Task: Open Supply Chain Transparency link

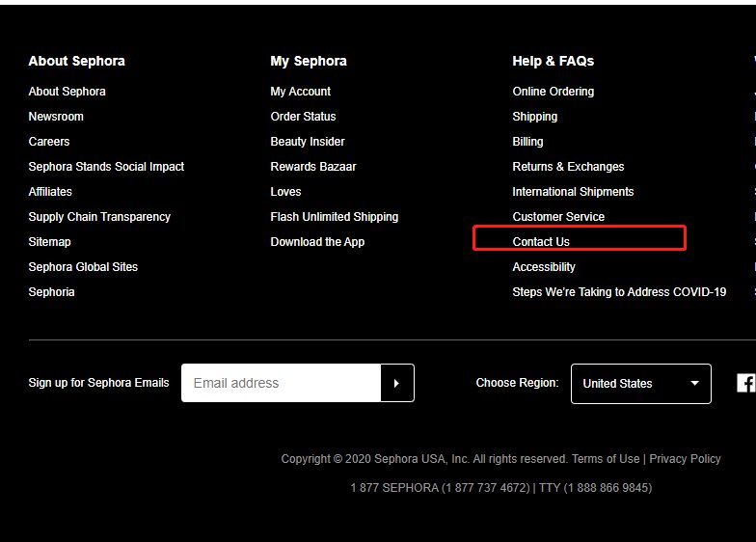Action: click(x=99, y=217)
